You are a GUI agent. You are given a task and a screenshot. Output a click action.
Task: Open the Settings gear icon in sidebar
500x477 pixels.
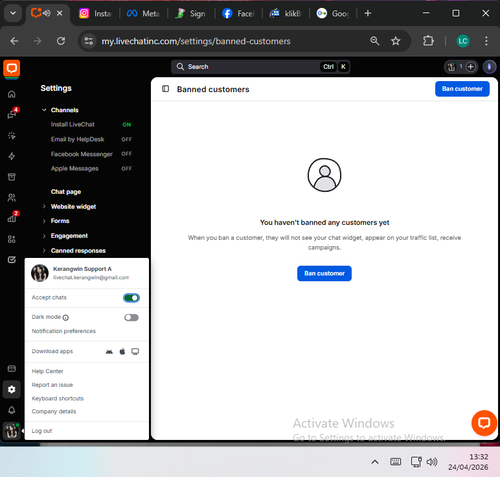[12, 389]
